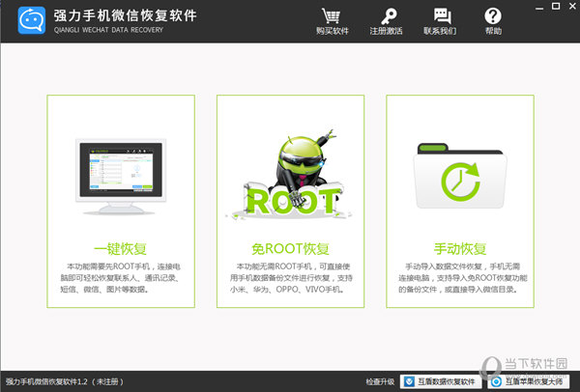Screen dimensions: 580x392
Task: Open 购买软件 shopping cart icon
Action: pos(331,15)
